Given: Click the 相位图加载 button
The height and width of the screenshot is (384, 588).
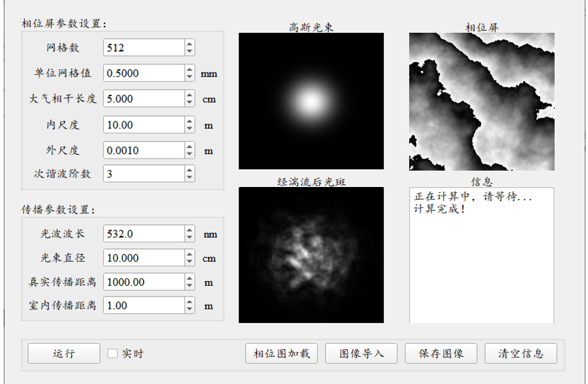Looking at the screenshot, I should pos(281,353).
